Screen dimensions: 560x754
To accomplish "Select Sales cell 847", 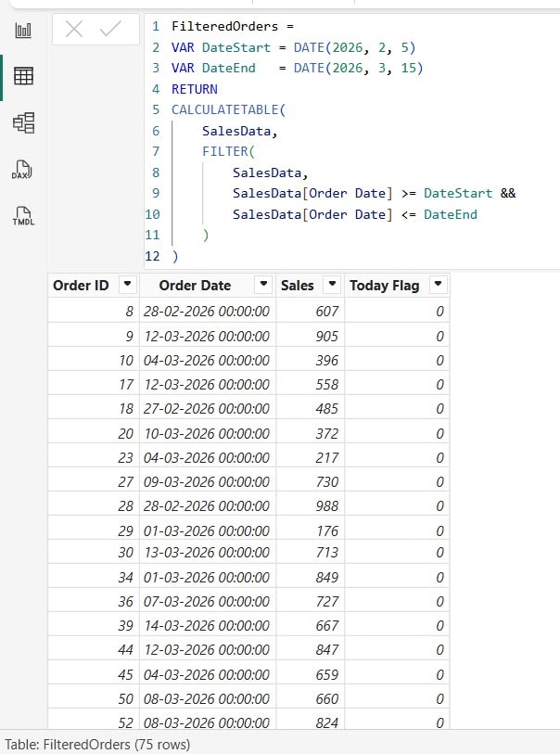I will [x=310, y=648].
